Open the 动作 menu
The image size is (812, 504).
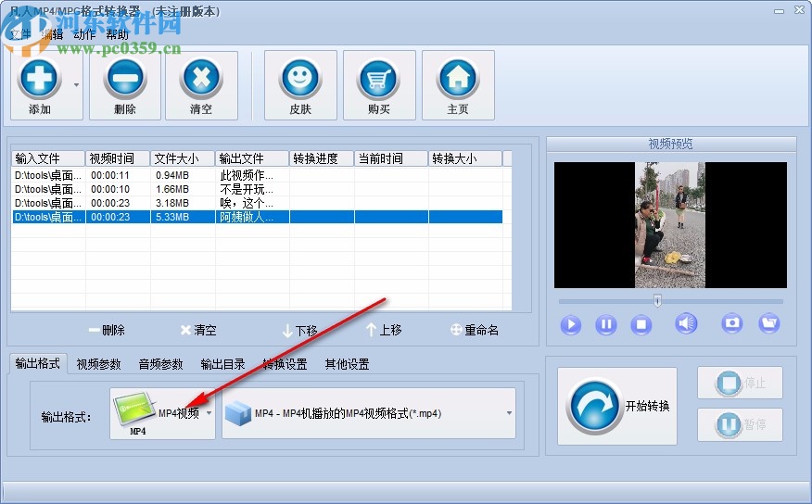pos(84,34)
